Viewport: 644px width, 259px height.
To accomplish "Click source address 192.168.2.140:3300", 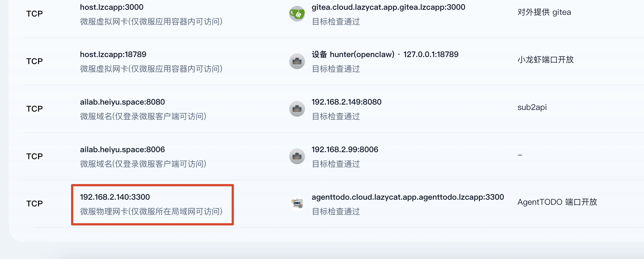I will (115, 197).
